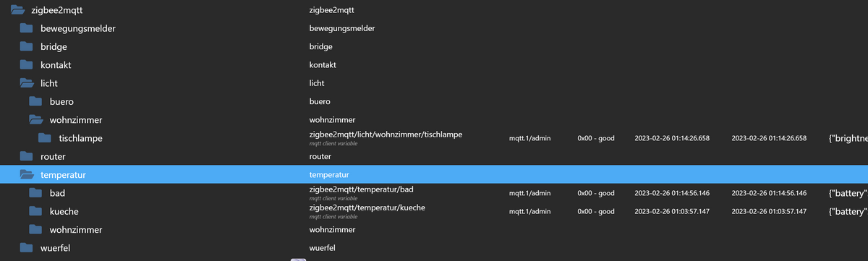Screen dimensions: 868x261
Task: Open the bewegungsmelder folder icon
Action: click(x=27, y=28)
